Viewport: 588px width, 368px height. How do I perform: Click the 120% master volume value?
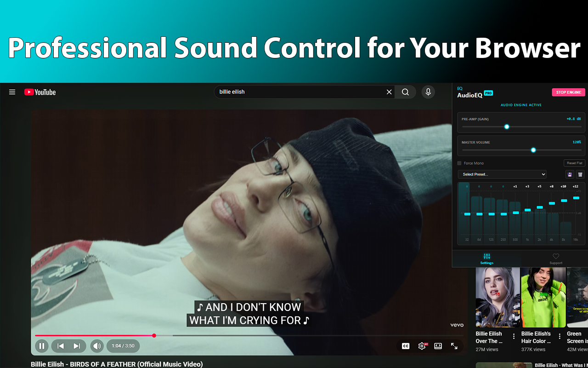coord(577,142)
